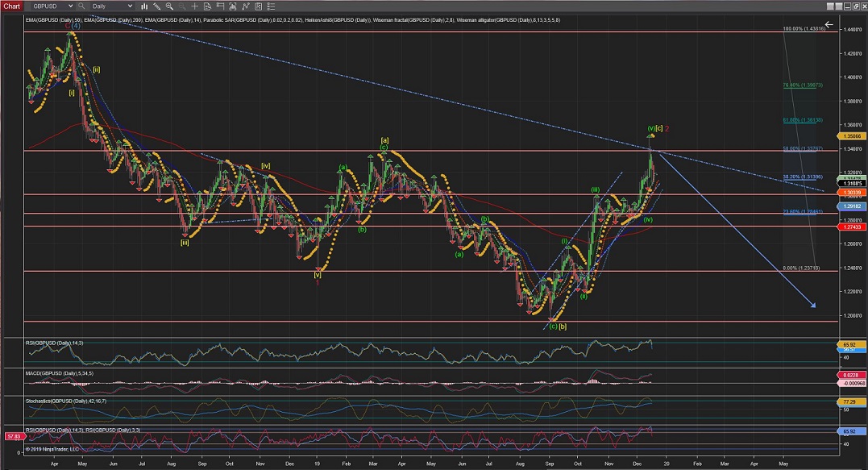Open the strategies icon
Image resolution: width=868 pixels, height=470 pixels.
pyautogui.click(x=259, y=6)
